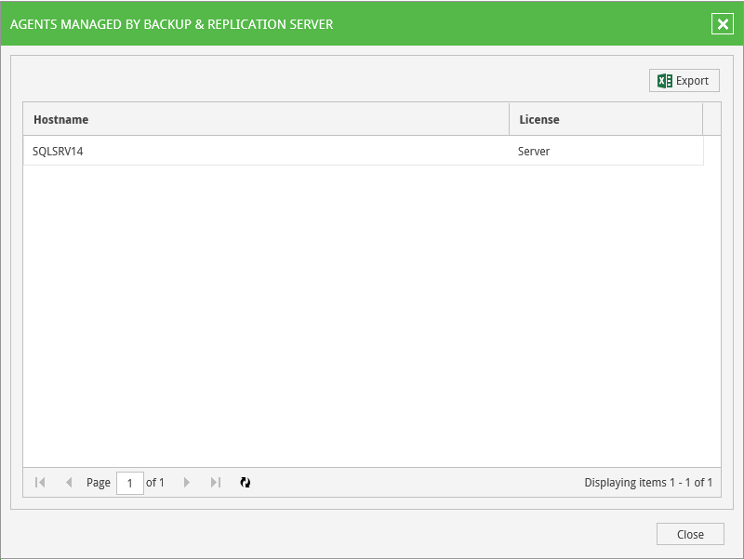This screenshot has height=560, width=744.
Task: Go to last page icon
Action: coord(216,483)
